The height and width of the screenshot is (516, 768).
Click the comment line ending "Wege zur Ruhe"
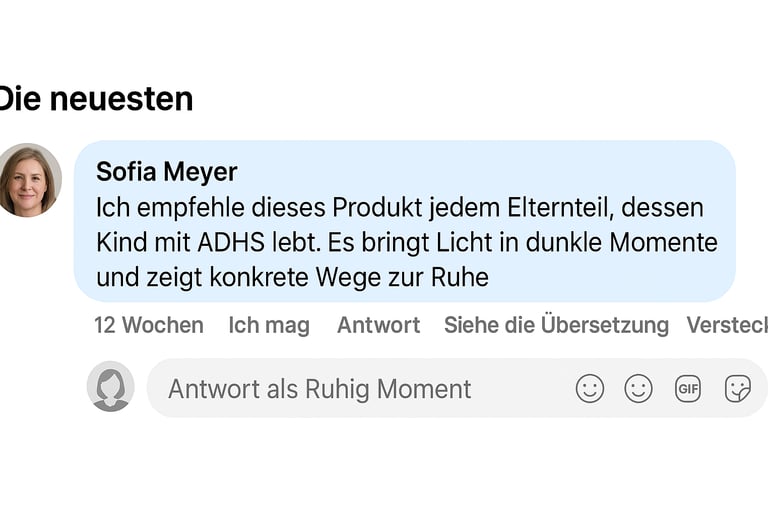[x=292, y=277]
